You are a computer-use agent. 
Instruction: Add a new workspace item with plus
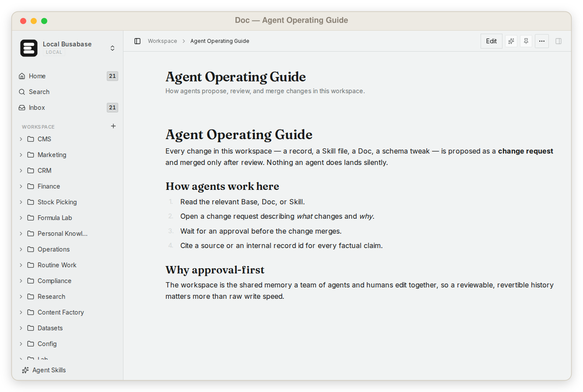pyautogui.click(x=113, y=126)
